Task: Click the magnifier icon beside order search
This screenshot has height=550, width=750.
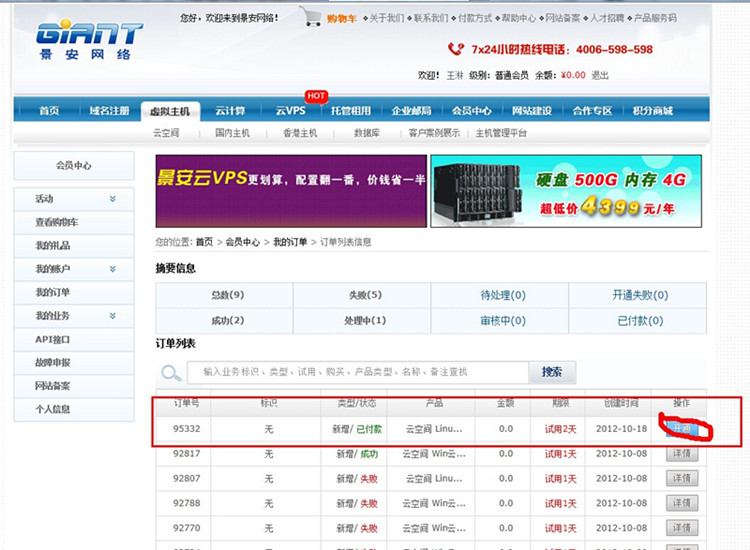Action: (171, 373)
